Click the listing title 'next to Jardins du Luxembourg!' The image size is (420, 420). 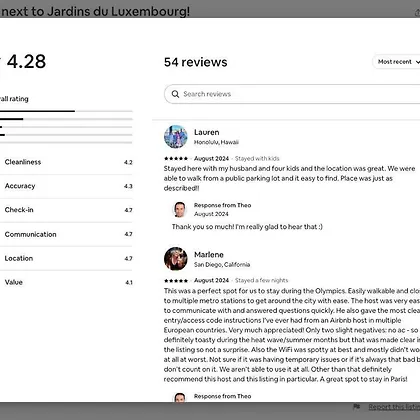(95, 12)
